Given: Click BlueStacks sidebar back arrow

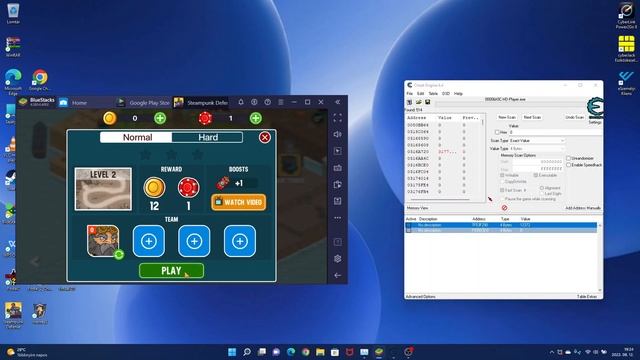Looking at the screenshot, I should coord(338,276).
